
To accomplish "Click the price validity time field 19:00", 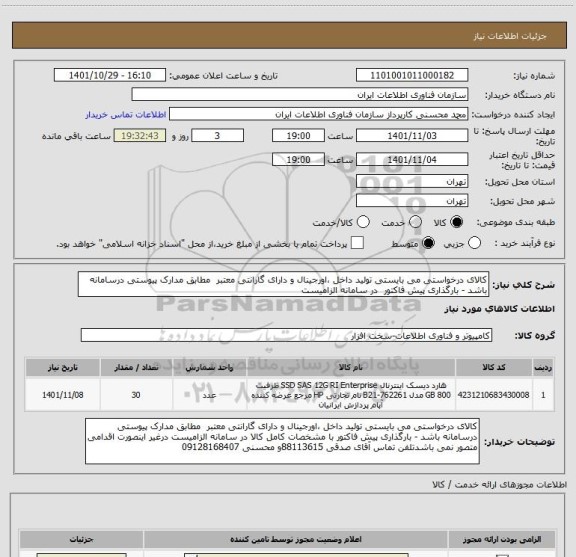I will 298,159.
